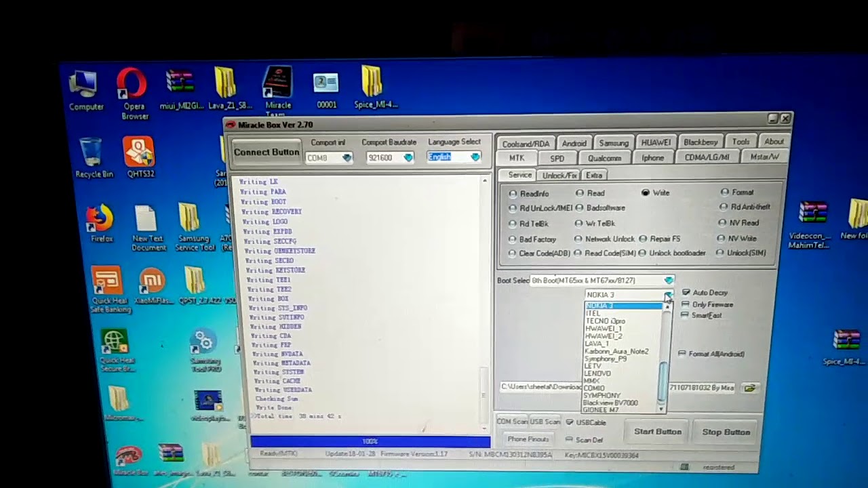
Task: Click the model list scrollbar thumb
Action: [664, 380]
